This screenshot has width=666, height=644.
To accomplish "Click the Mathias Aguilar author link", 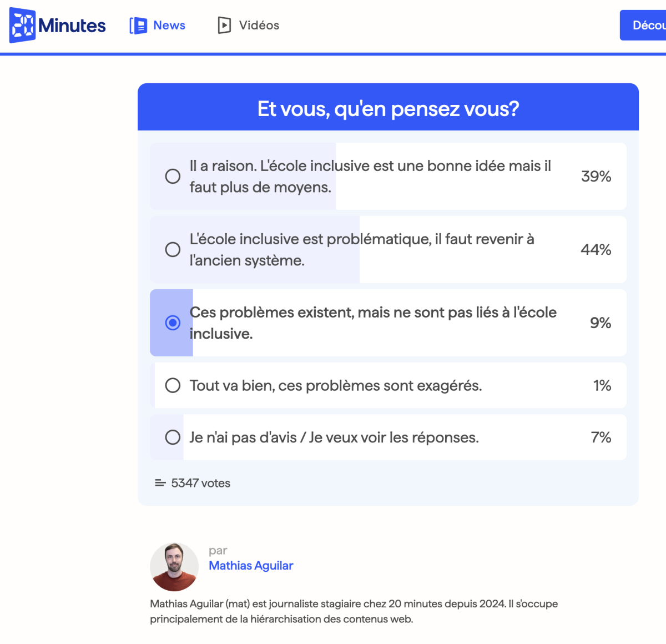I will (x=251, y=565).
